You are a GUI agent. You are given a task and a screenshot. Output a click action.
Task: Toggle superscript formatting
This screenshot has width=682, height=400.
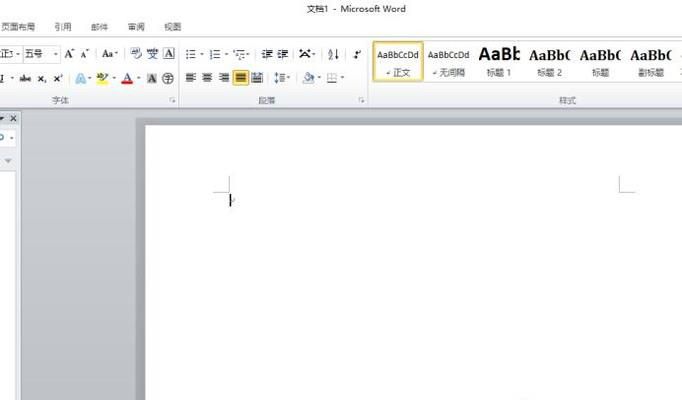[x=57, y=78]
